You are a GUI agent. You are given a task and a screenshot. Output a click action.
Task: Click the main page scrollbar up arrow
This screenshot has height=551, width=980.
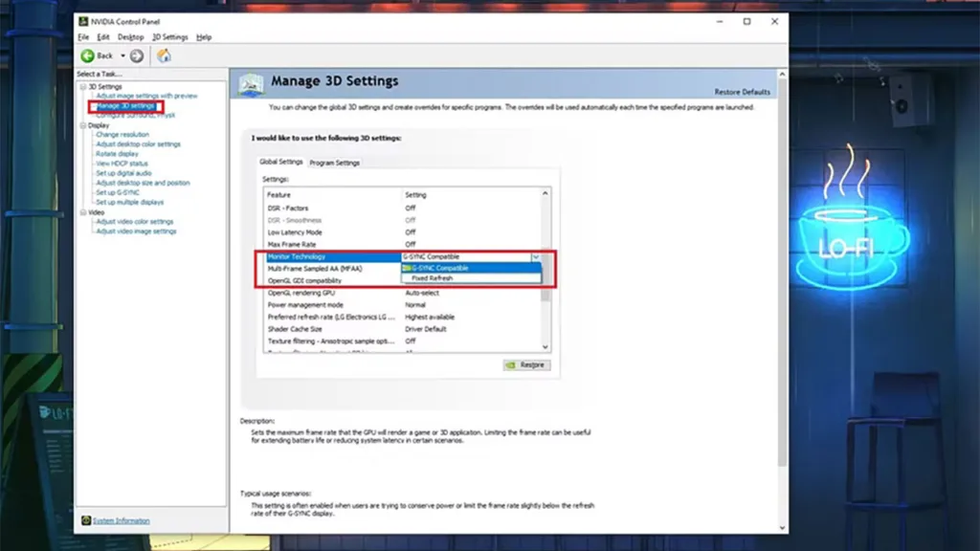(783, 75)
